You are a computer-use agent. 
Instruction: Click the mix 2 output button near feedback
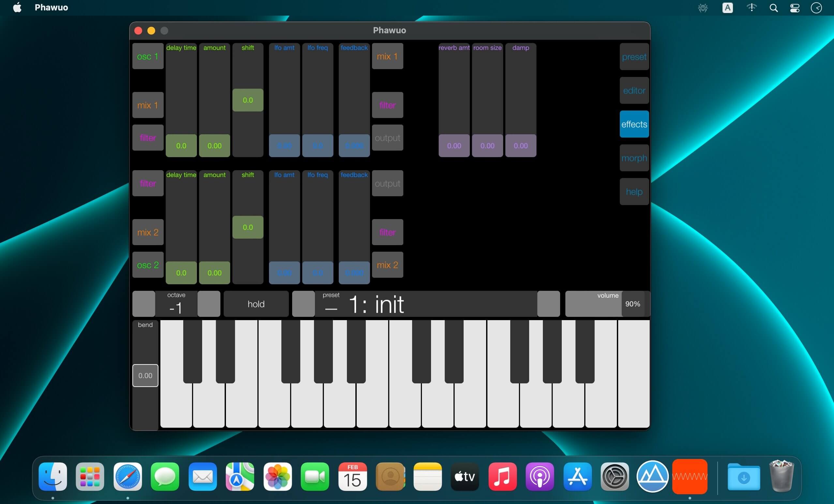point(388,265)
